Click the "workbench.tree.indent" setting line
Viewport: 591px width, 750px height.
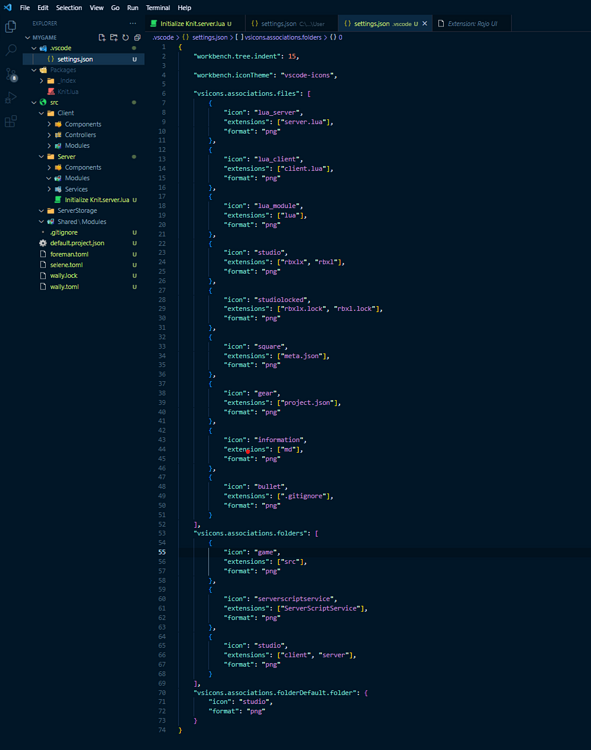(246, 56)
